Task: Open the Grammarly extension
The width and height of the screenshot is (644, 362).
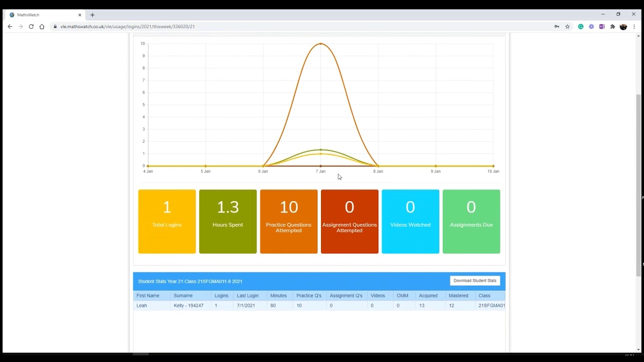Action: [581, 27]
